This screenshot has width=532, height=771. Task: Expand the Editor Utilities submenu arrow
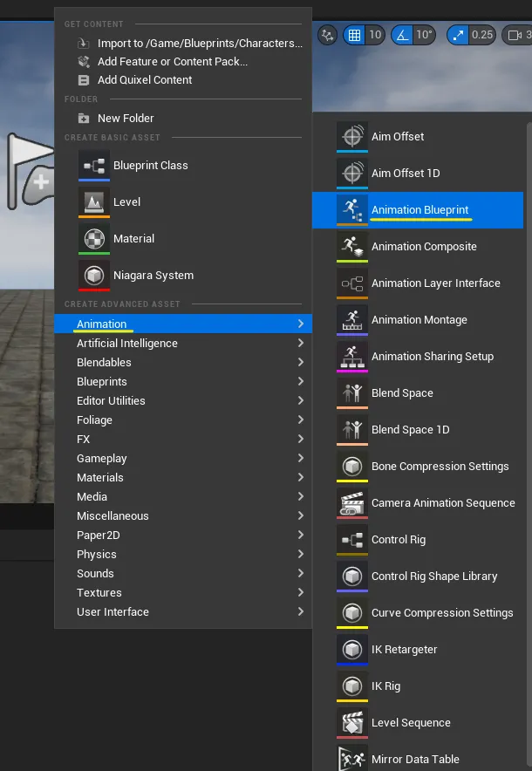tap(300, 400)
